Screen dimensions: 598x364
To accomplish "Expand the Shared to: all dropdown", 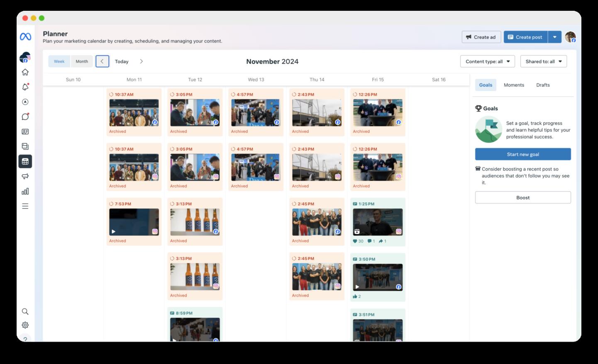I will (x=543, y=61).
